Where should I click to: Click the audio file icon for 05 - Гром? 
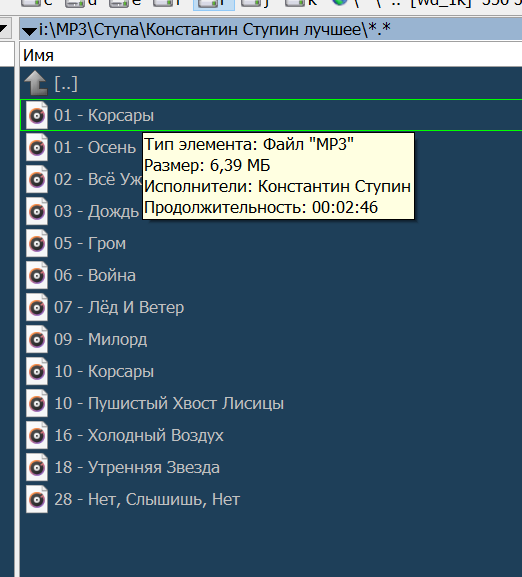pyautogui.click(x=37, y=243)
